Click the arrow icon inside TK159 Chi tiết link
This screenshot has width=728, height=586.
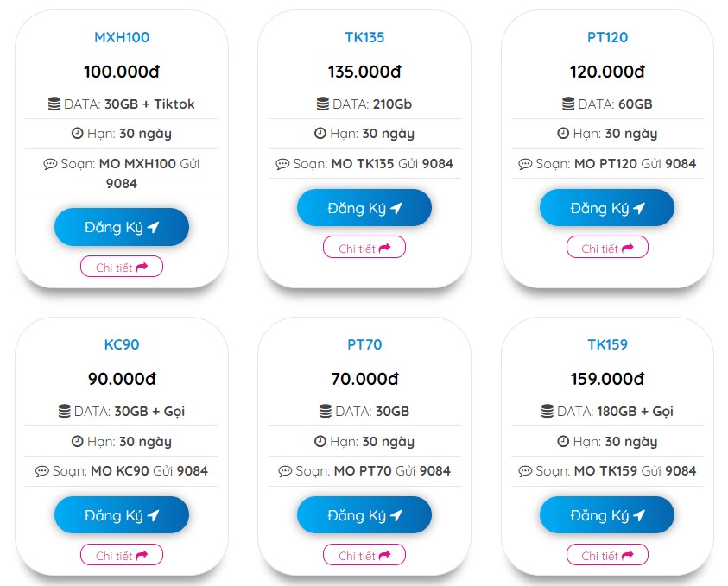click(x=627, y=555)
